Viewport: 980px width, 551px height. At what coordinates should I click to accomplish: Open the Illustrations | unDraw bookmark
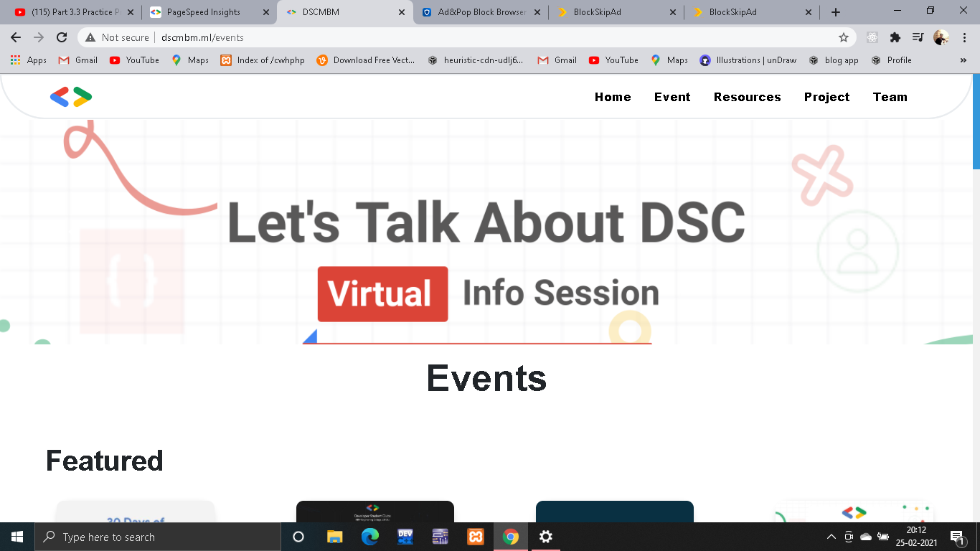[748, 60]
